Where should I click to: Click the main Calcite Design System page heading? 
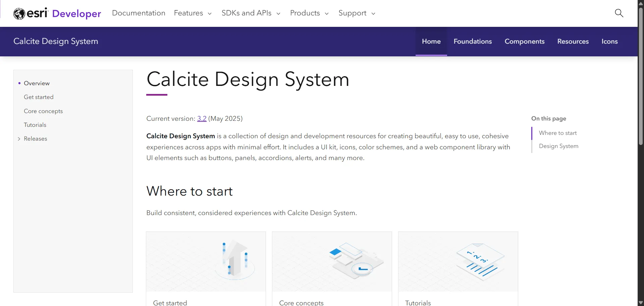click(x=248, y=80)
